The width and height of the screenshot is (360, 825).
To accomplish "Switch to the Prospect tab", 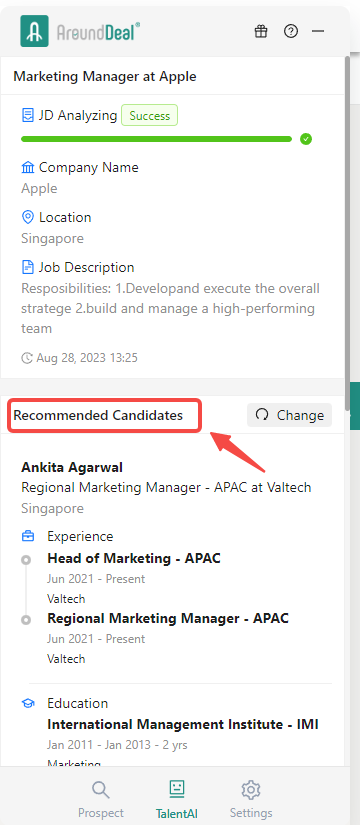I will 101,799.
